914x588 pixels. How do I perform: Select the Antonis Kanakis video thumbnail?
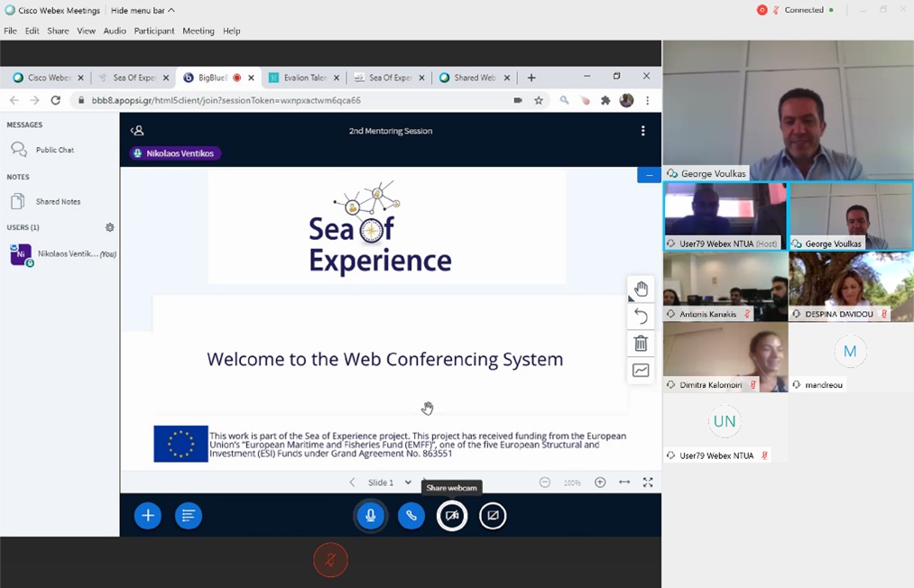pyautogui.click(x=725, y=287)
